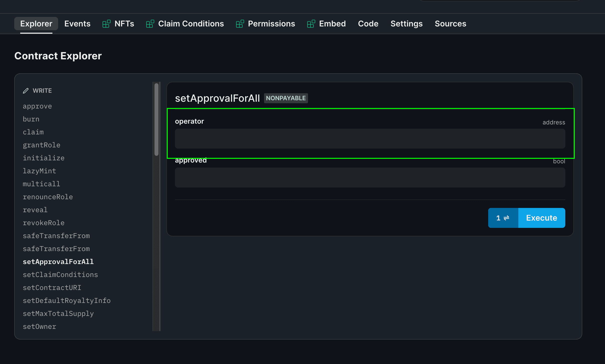The height and width of the screenshot is (364, 605).
Task: Click the extension icon beside Claim Conditions
Action: pyautogui.click(x=150, y=24)
